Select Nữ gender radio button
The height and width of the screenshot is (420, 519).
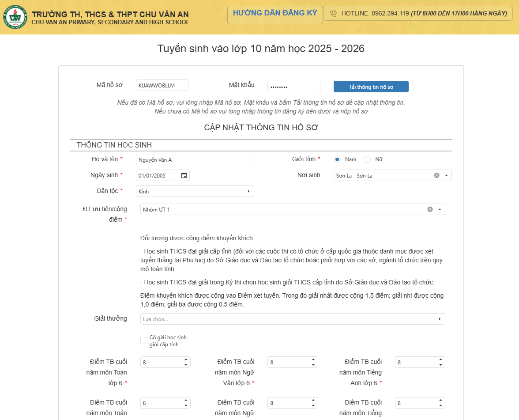click(367, 159)
